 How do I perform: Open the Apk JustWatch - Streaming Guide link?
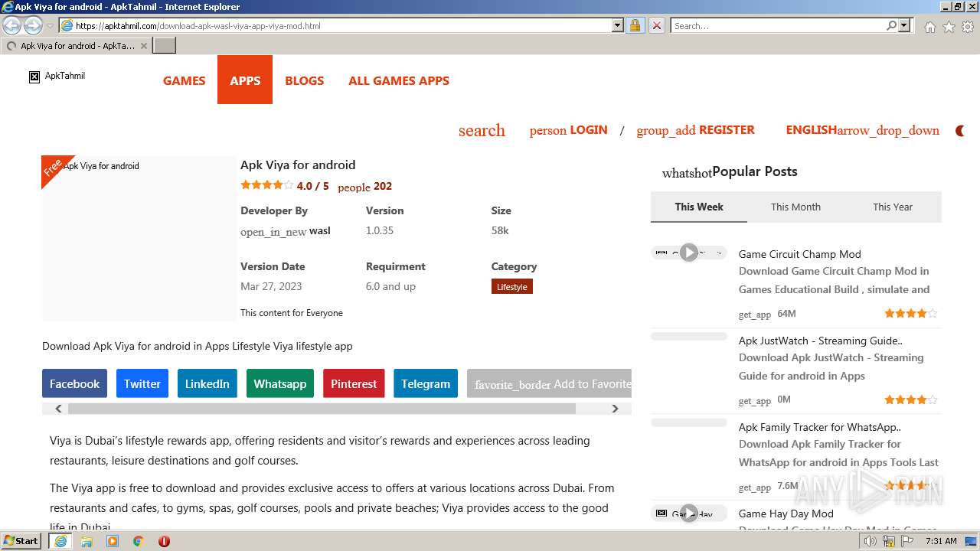click(820, 341)
